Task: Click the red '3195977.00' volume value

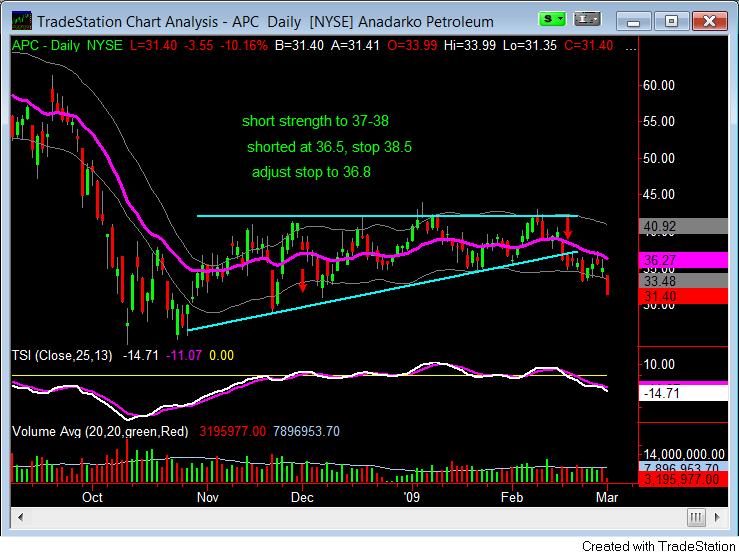Action: coord(232,431)
